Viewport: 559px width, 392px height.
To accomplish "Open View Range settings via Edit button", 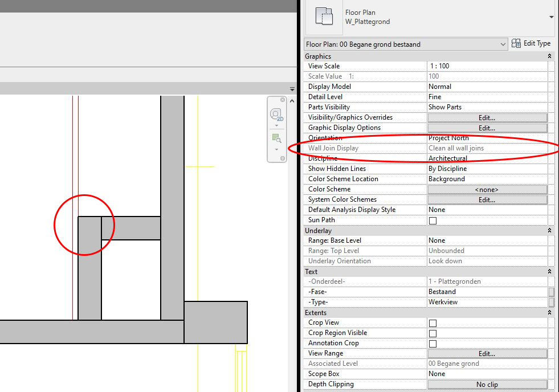I will (x=487, y=353).
